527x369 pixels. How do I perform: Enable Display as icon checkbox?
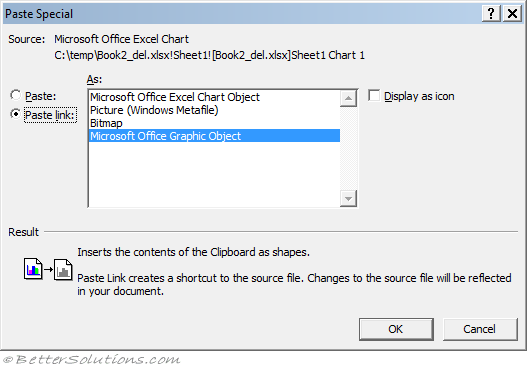click(374, 95)
